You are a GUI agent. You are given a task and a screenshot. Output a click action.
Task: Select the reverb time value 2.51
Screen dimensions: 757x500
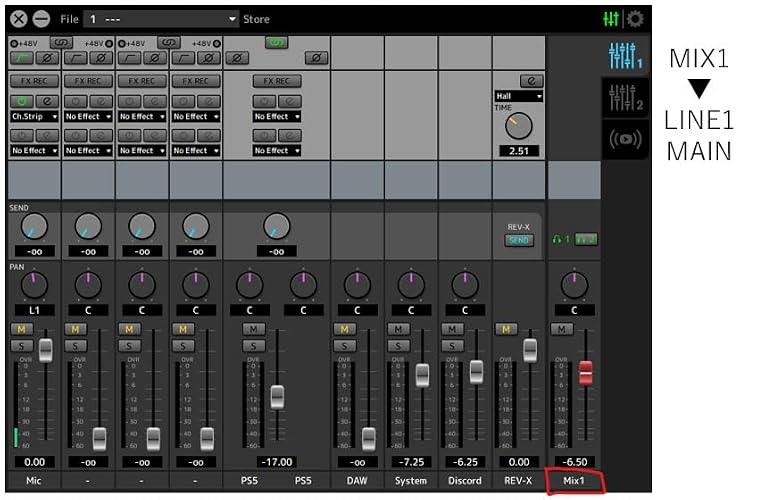pos(519,151)
